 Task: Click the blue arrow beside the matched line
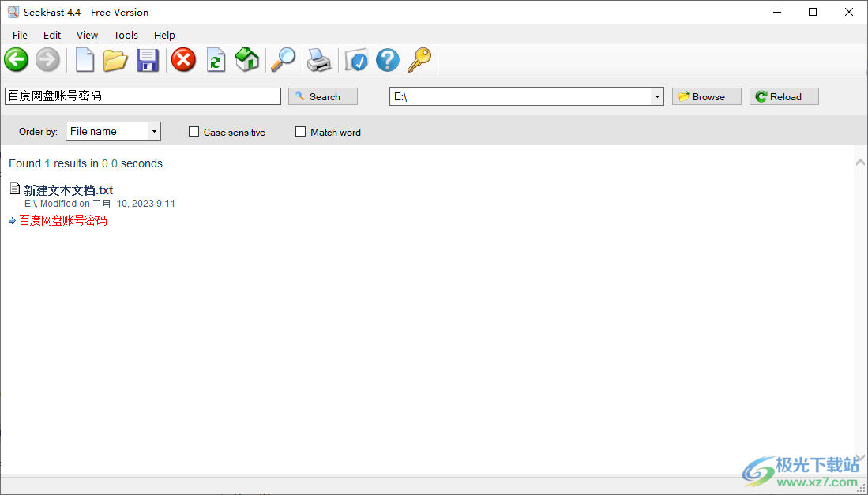tap(12, 221)
